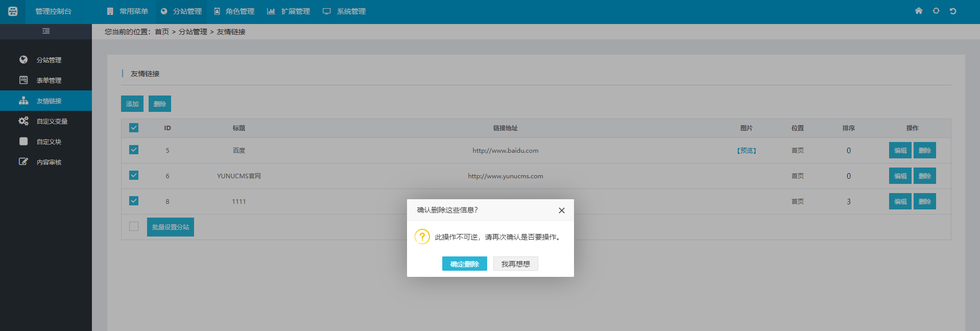Image resolution: width=980 pixels, height=331 pixels.
Task: Click the gears icon next to 自定义变量
Action: coord(23,121)
